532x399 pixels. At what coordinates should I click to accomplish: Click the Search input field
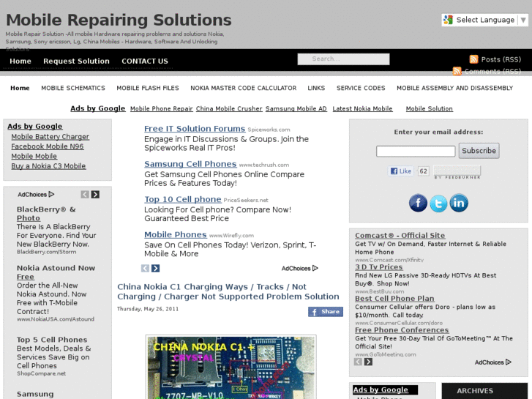point(343,59)
